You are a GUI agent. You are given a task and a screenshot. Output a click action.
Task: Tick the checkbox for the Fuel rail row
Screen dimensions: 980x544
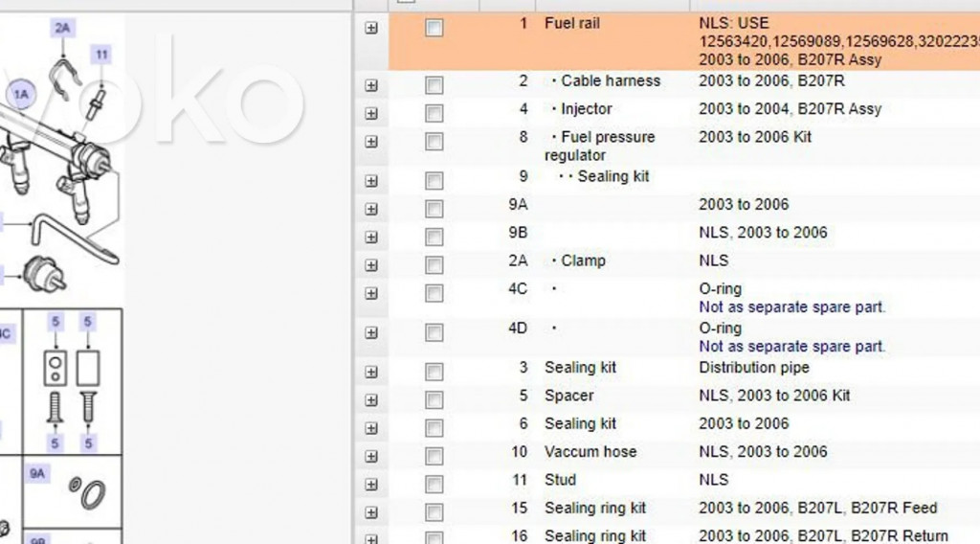(434, 28)
